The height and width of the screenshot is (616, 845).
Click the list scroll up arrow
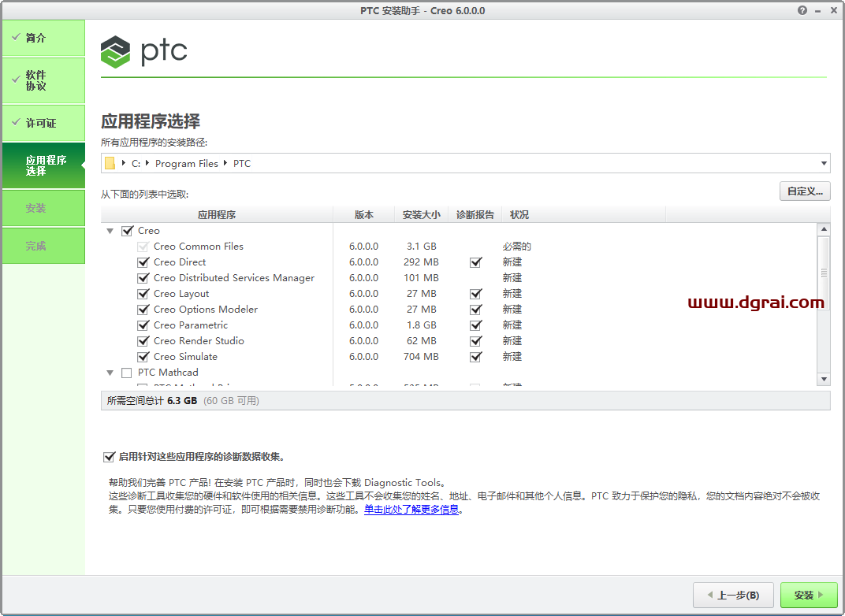824,229
